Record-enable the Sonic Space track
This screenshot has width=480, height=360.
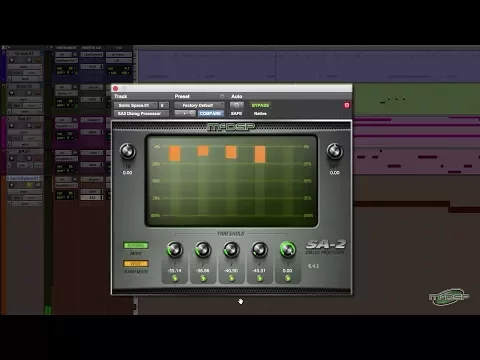(12, 185)
